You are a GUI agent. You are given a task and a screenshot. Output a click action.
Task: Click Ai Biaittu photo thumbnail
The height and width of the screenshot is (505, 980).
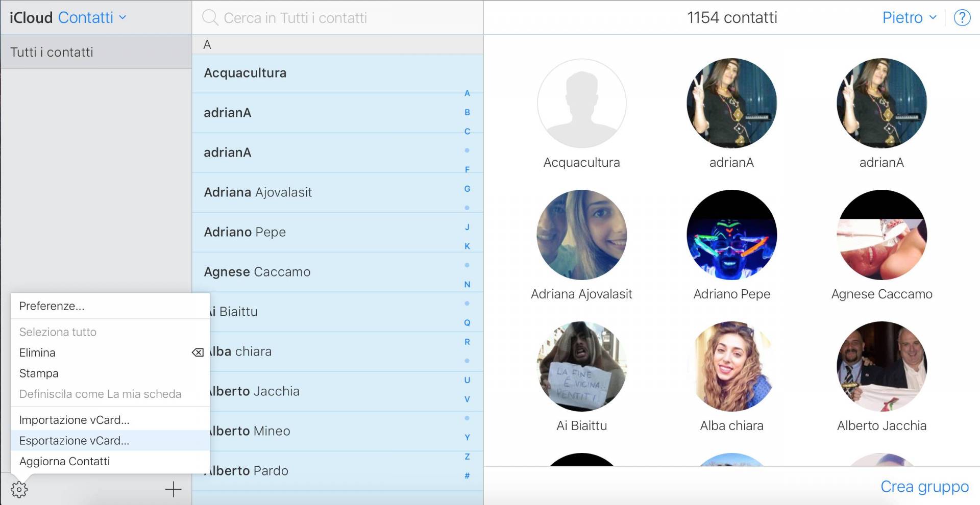581,366
